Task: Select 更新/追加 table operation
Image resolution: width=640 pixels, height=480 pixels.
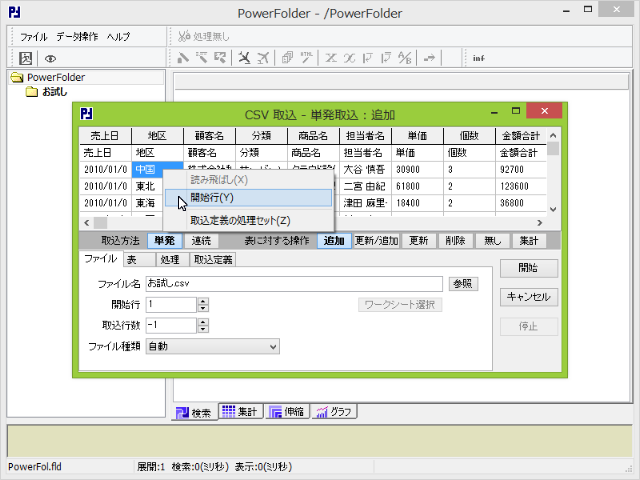Action: tap(376, 241)
